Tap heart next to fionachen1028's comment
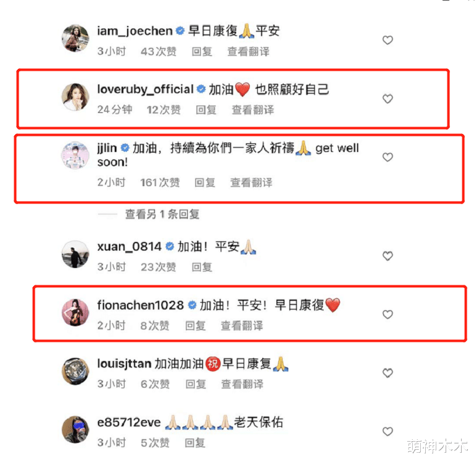The height and width of the screenshot is (464, 476). point(387,315)
